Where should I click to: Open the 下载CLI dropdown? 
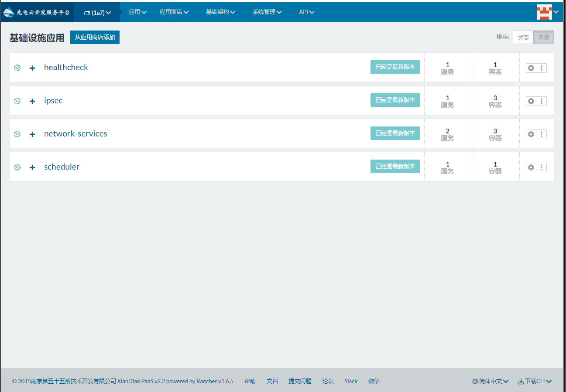[535, 381]
